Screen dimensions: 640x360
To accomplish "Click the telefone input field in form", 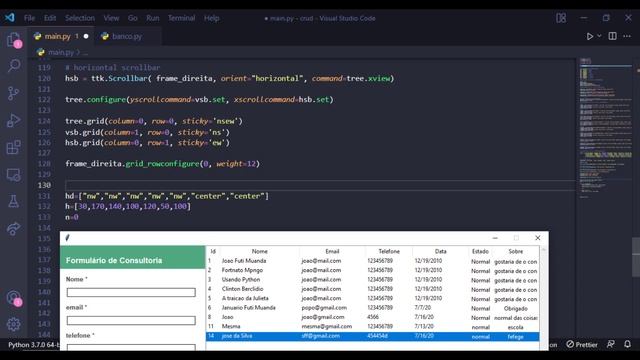I will (x=131, y=347).
